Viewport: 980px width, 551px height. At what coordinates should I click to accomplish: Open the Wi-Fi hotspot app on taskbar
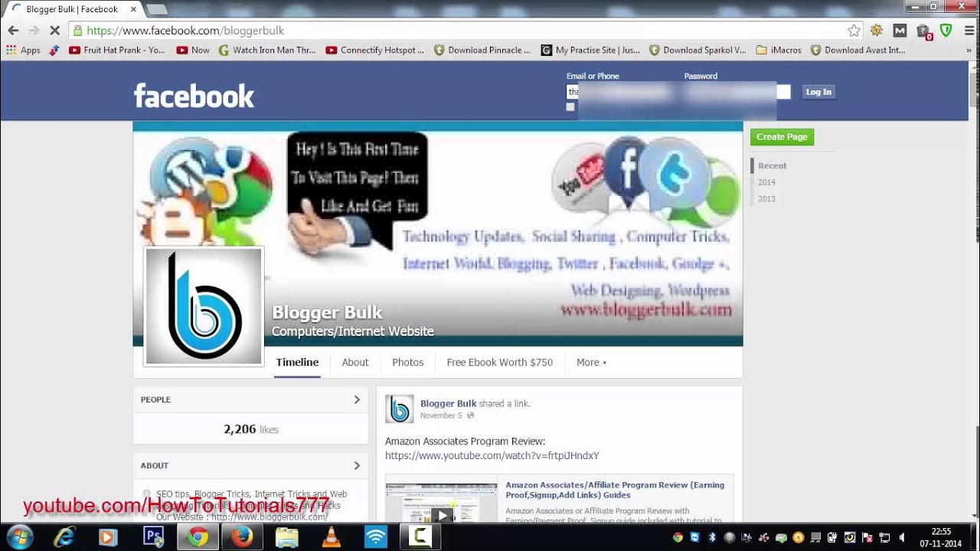coord(376,537)
